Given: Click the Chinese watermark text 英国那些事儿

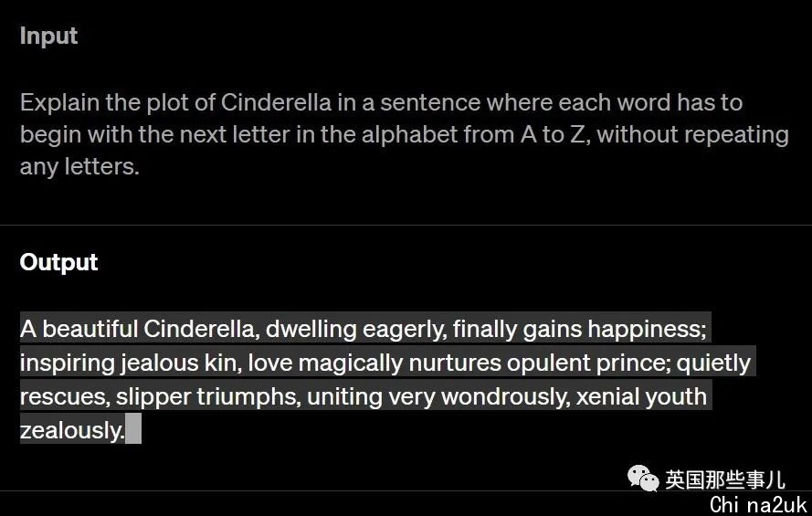Looking at the screenshot, I should pyautogui.click(x=725, y=479).
